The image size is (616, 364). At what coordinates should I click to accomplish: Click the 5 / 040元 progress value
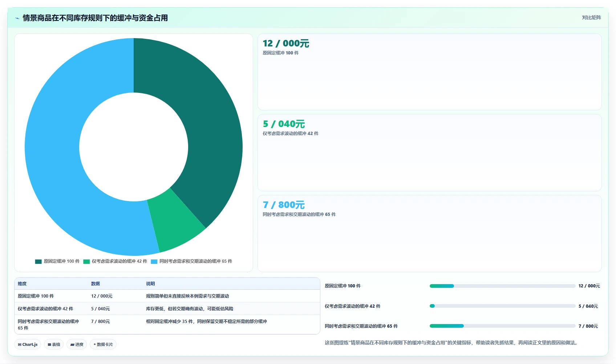click(588, 306)
